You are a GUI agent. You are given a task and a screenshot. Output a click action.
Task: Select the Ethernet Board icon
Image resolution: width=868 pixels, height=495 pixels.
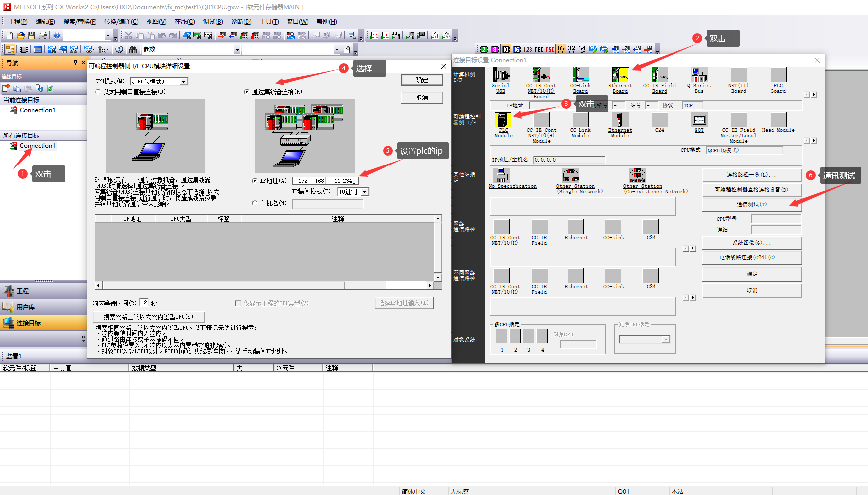pos(620,76)
